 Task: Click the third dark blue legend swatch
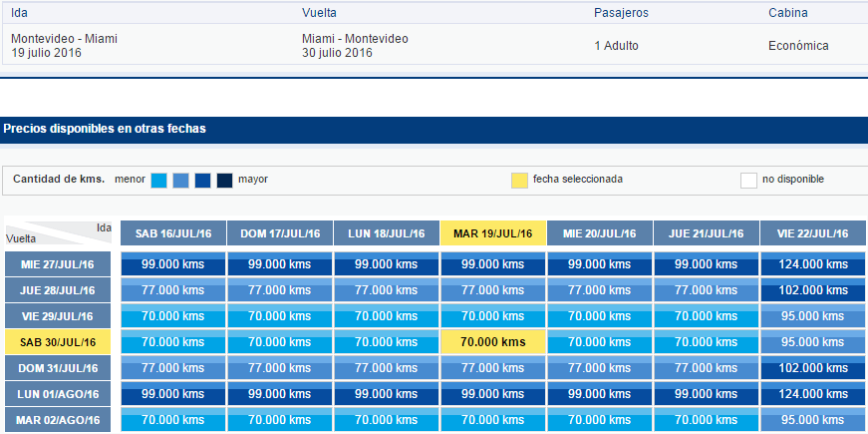coord(202,181)
